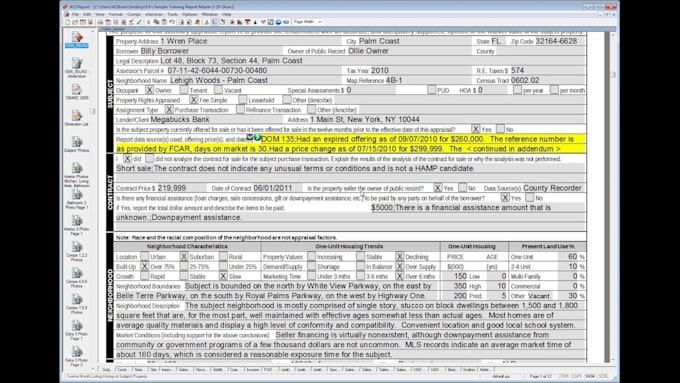Click the Lender/Client field Megabucks Bank

pos(217,119)
